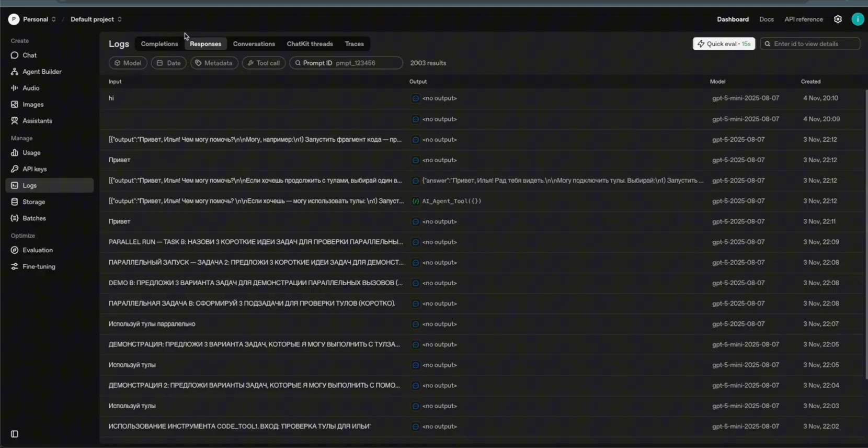Switch to the Completions tab
This screenshot has height=448, width=868.
point(159,44)
